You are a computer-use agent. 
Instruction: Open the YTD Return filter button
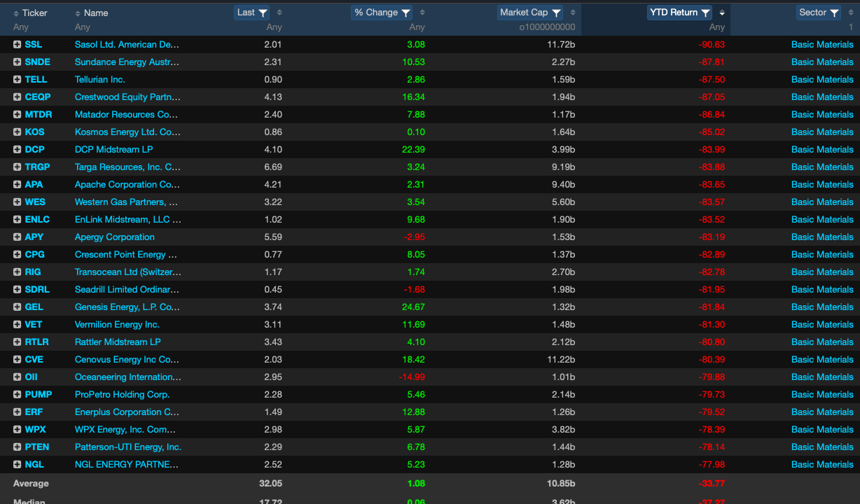[x=680, y=13]
